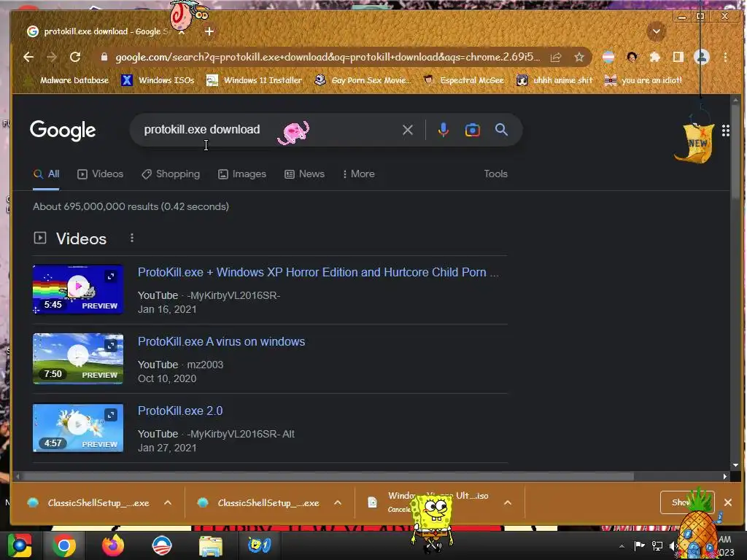Click the network status tray icon
Screen dimensions: 747x560
pyautogui.click(x=657, y=545)
